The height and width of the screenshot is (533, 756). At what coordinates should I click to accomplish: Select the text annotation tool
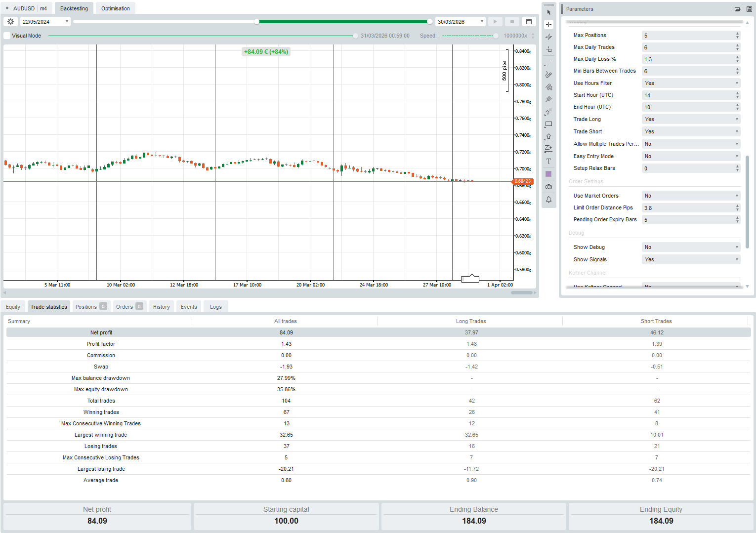[x=548, y=161]
